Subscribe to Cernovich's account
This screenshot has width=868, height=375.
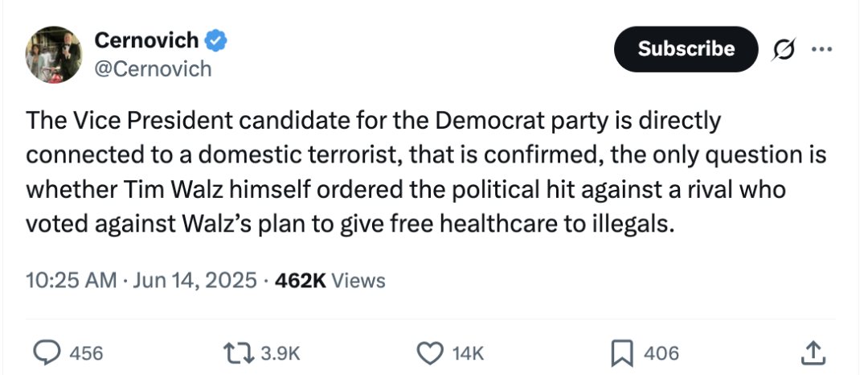686,49
